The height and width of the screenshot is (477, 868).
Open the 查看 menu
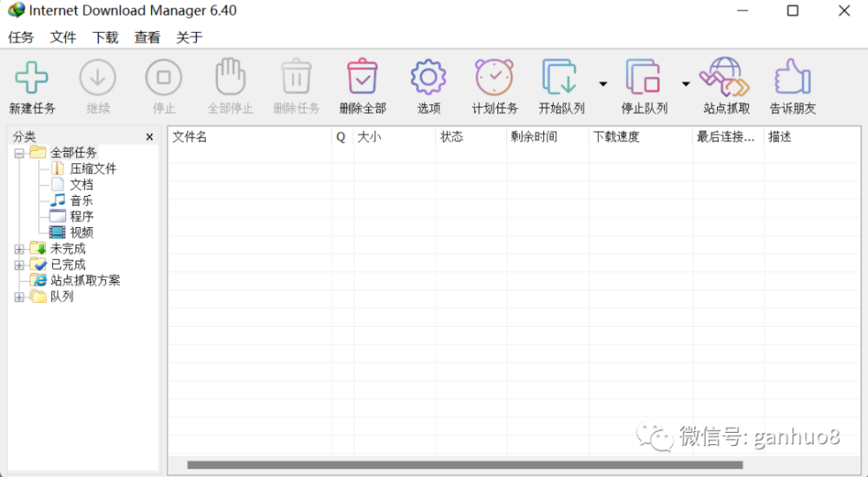pos(148,37)
